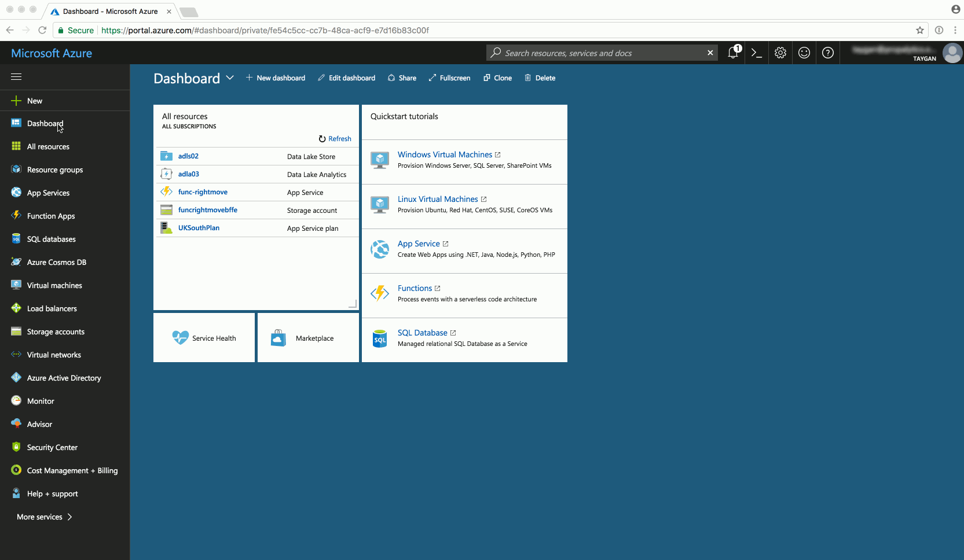The image size is (964, 560).
Task: Click the func-rightmove function icon
Action: [166, 192]
